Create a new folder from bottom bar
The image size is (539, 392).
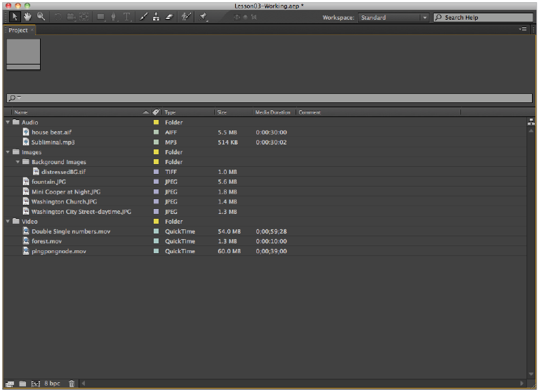point(22,384)
